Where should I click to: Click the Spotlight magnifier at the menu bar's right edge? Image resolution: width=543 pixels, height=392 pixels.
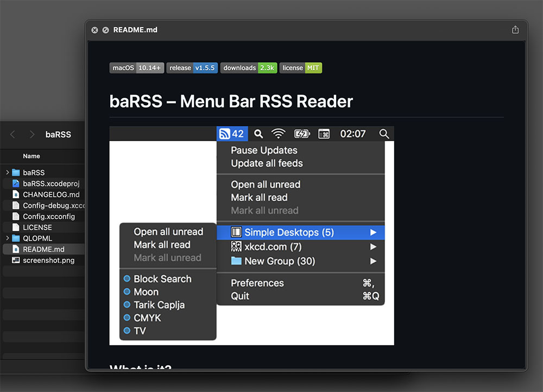coord(384,134)
